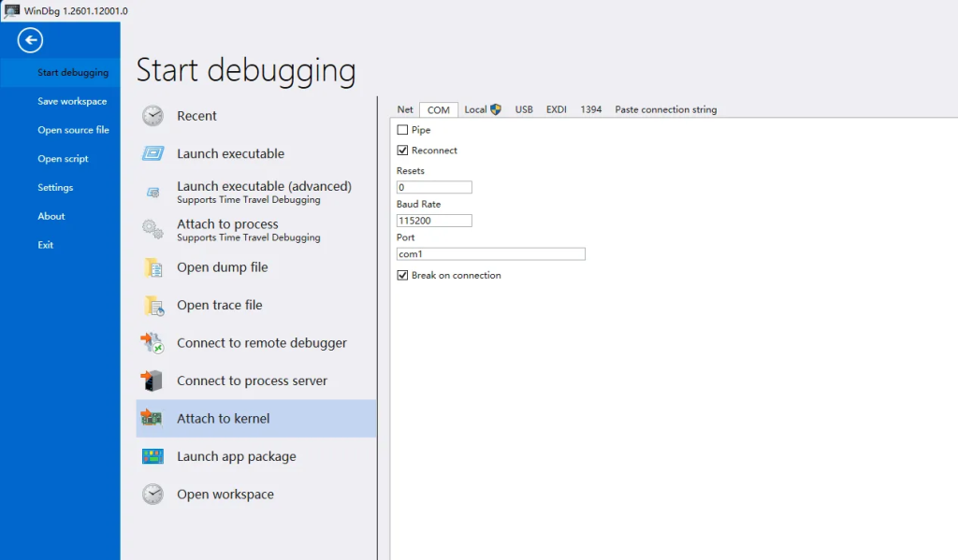958x560 pixels.
Task: Open Settings in the left sidebar
Action: pos(55,187)
